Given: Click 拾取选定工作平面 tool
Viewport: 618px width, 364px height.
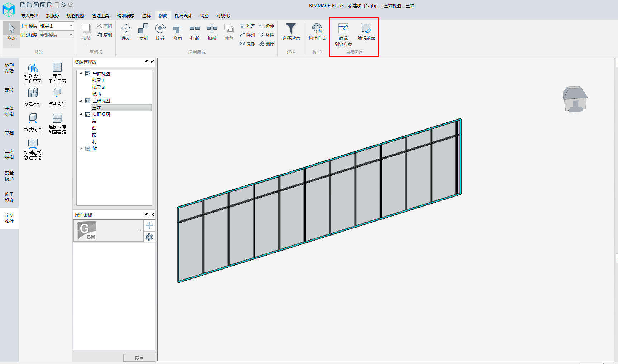Looking at the screenshot, I should [33, 73].
